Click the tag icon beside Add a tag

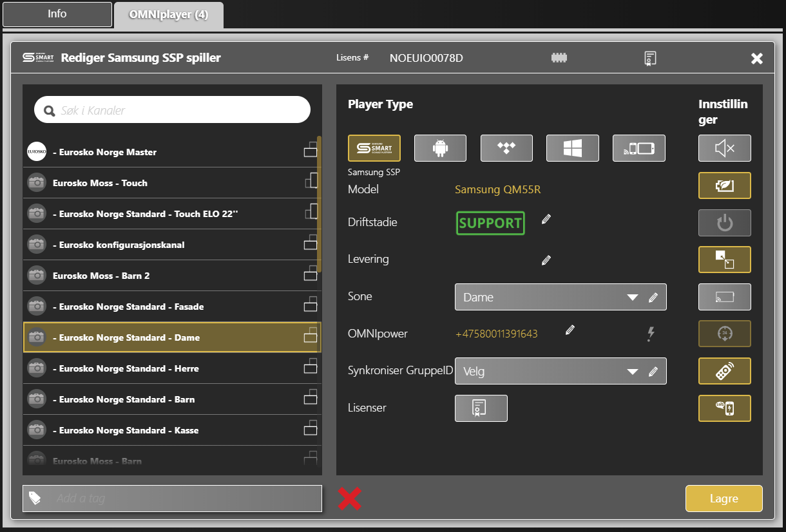tap(35, 498)
